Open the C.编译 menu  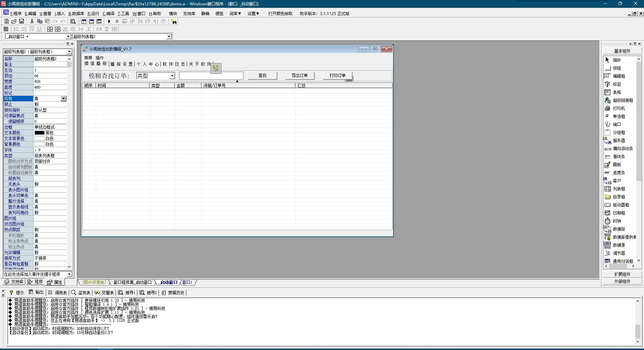tap(108, 13)
